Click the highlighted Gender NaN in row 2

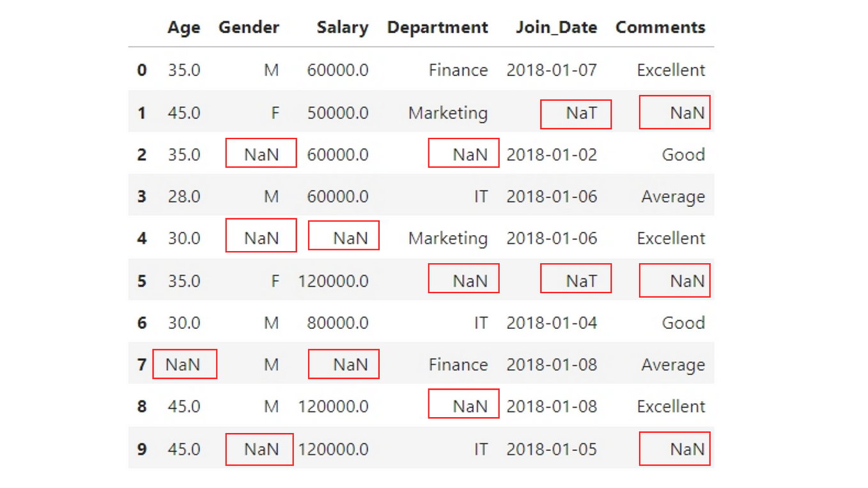(261, 153)
